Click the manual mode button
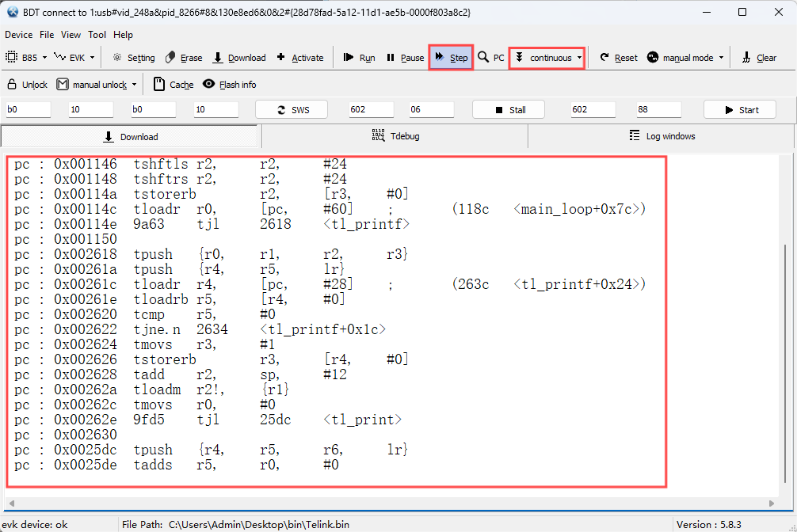Screen dimensions: 797x532 coord(680,58)
